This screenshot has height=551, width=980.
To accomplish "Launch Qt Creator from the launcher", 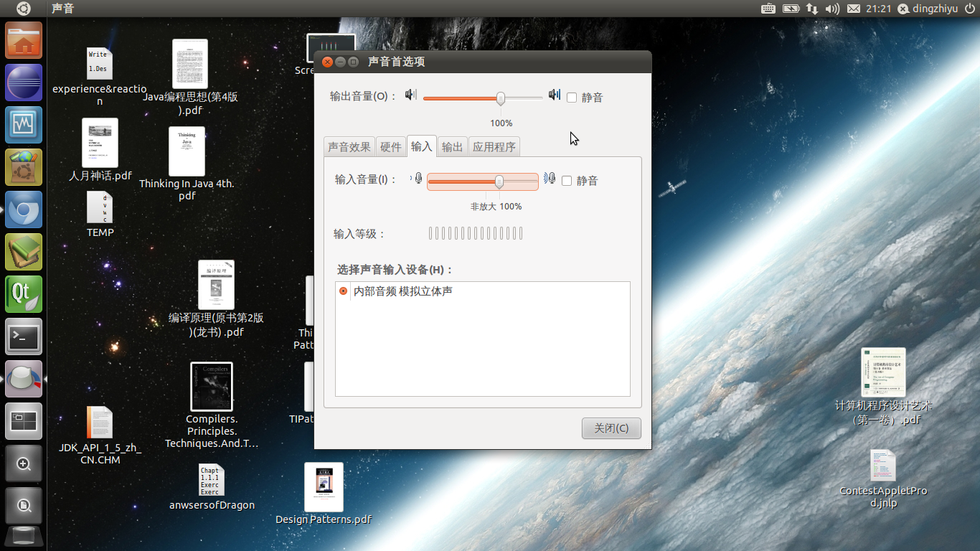I will (x=24, y=294).
